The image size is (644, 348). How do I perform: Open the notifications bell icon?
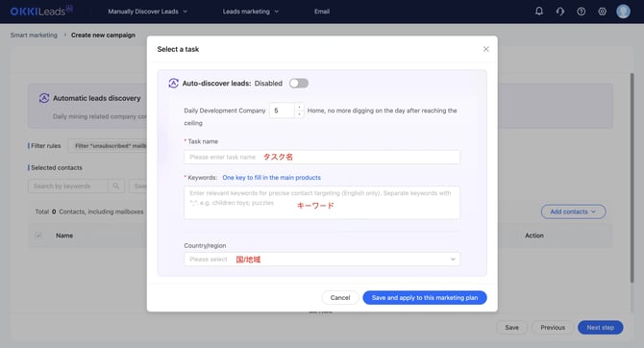tap(539, 12)
